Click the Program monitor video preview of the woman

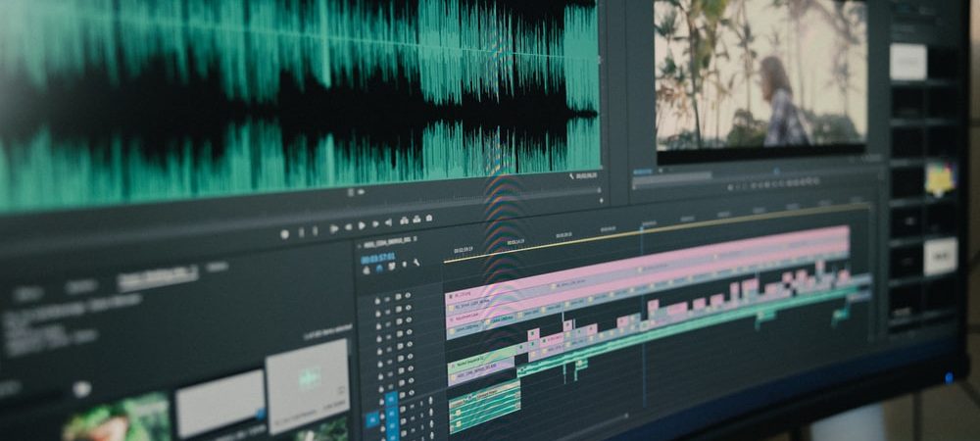pyautogui.click(x=760, y=73)
